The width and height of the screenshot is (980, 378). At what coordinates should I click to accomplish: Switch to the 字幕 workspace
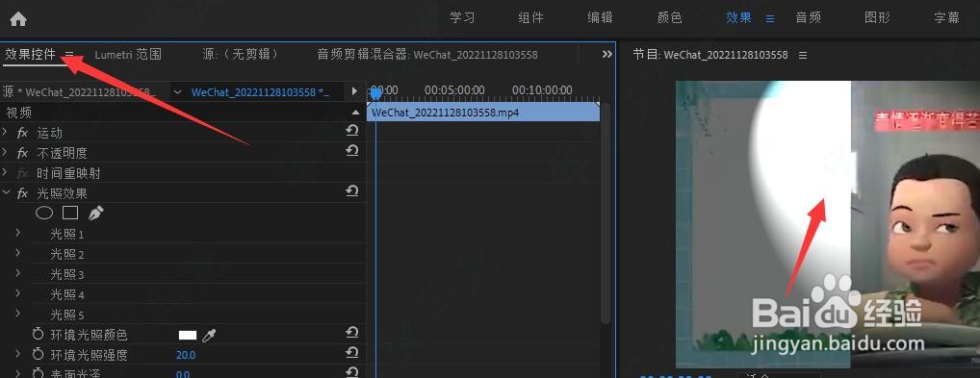pyautogui.click(x=947, y=17)
